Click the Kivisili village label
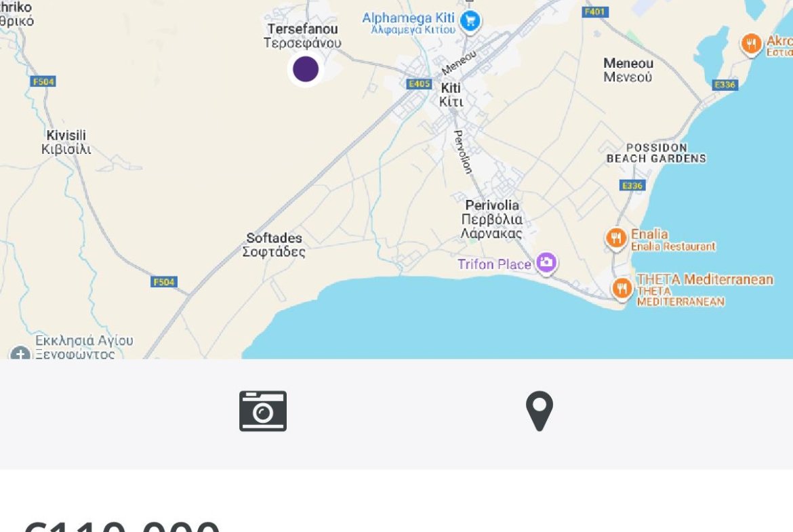This screenshot has height=532, width=793. pos(66,142)
